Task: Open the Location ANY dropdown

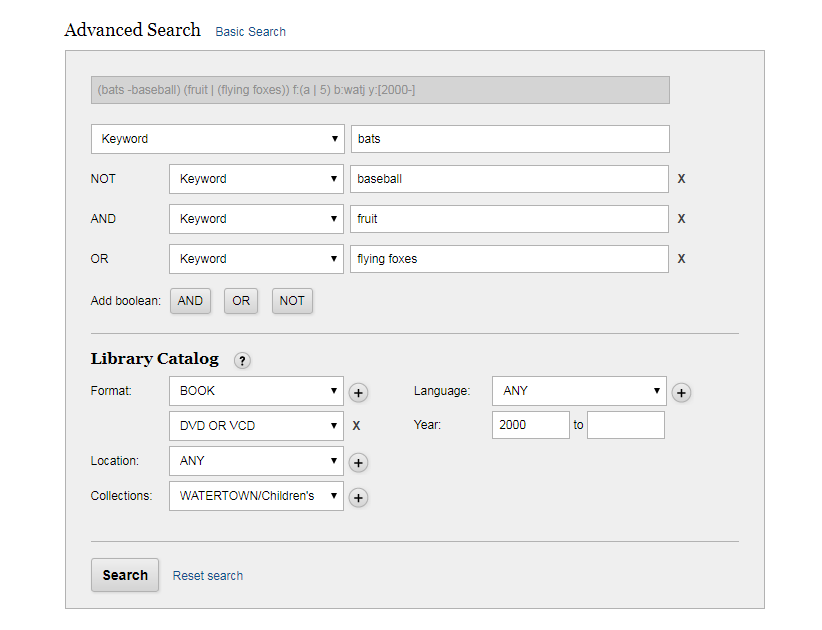Action: pyautogui.click(x=256, y=461)
